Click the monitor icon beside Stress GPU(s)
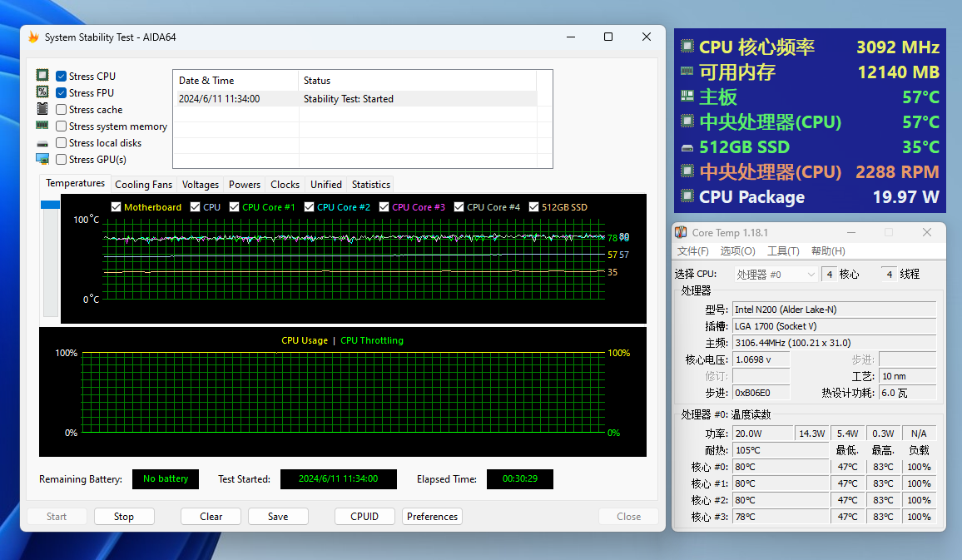962x560 pixels. [x=42, y=159]
